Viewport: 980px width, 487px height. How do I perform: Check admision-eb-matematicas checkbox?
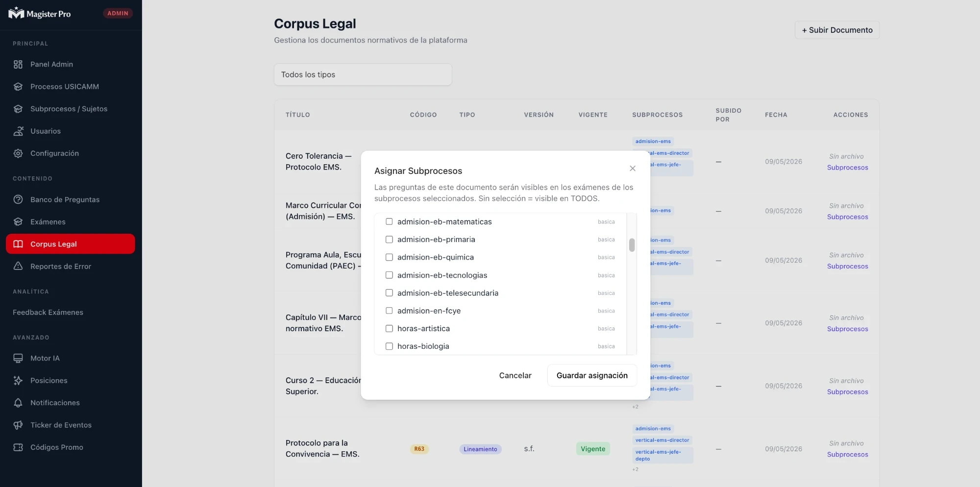coord(389,221)
